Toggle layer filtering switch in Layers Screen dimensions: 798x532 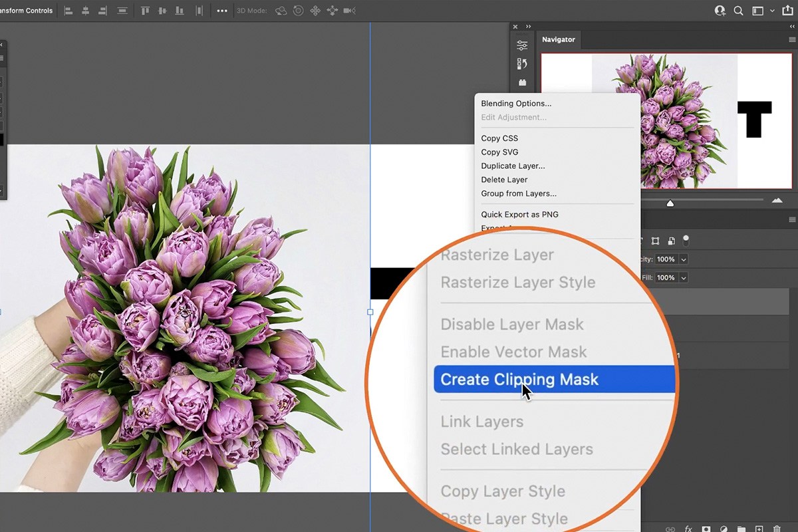(x=686, y=240)
